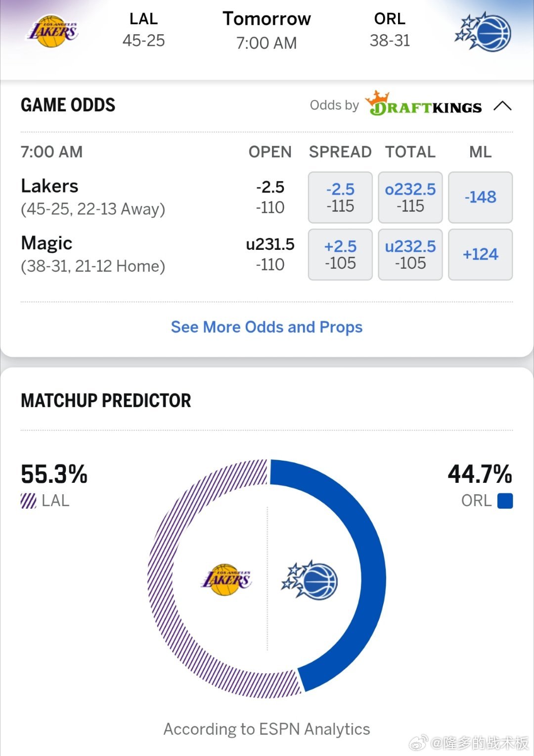Collapse the Game Odds section chevron

(502, 106)
